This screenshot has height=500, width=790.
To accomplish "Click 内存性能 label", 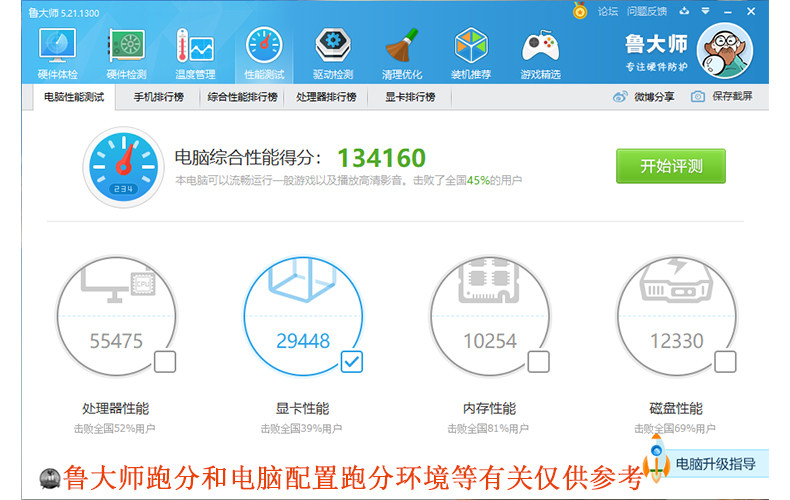I will point(490,408).
